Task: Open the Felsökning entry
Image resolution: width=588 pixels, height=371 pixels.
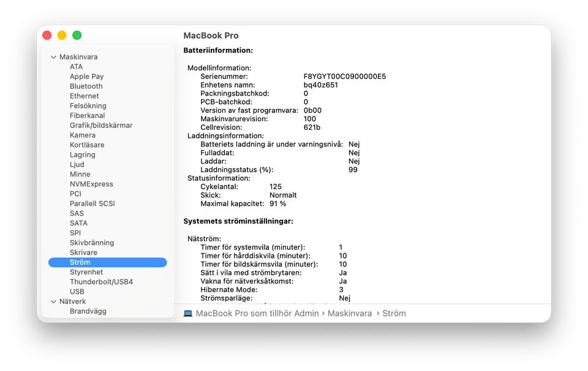Action: tap(88, 106)
